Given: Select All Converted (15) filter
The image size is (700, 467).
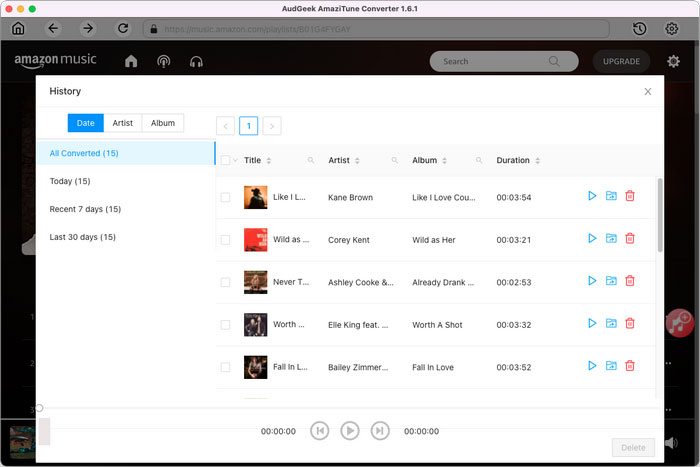Looking at the screenshot, I should (x=126, y=153).
